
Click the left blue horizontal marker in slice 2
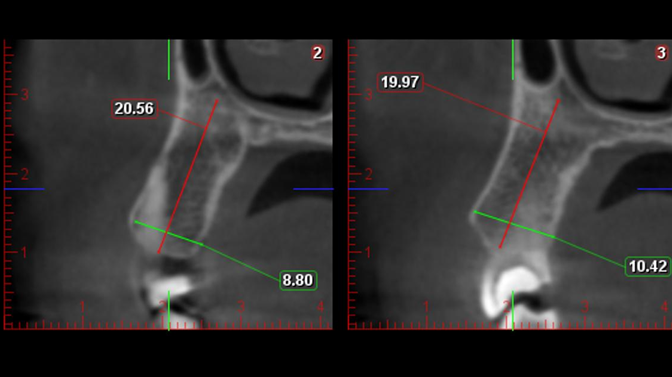(x=24, y=189)
